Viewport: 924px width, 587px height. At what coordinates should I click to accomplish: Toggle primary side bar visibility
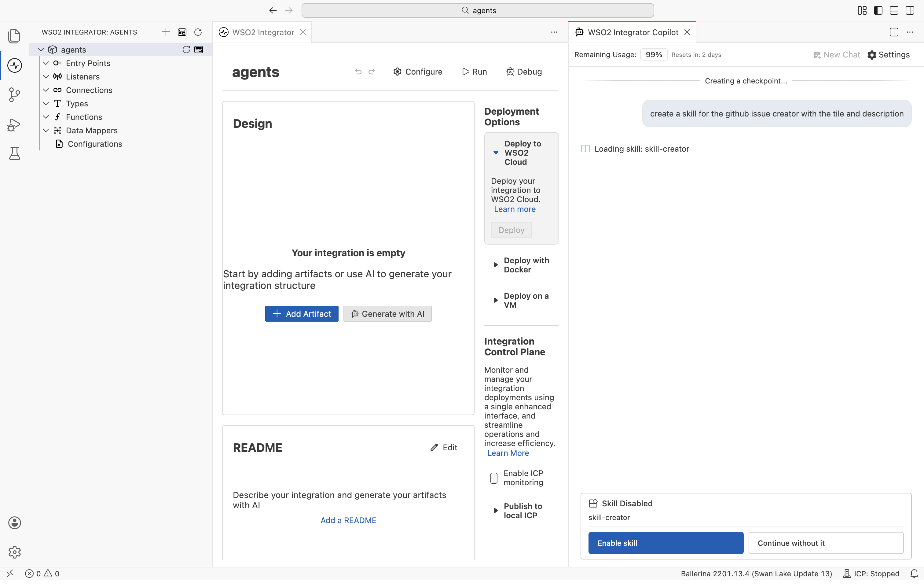point(878,10)
